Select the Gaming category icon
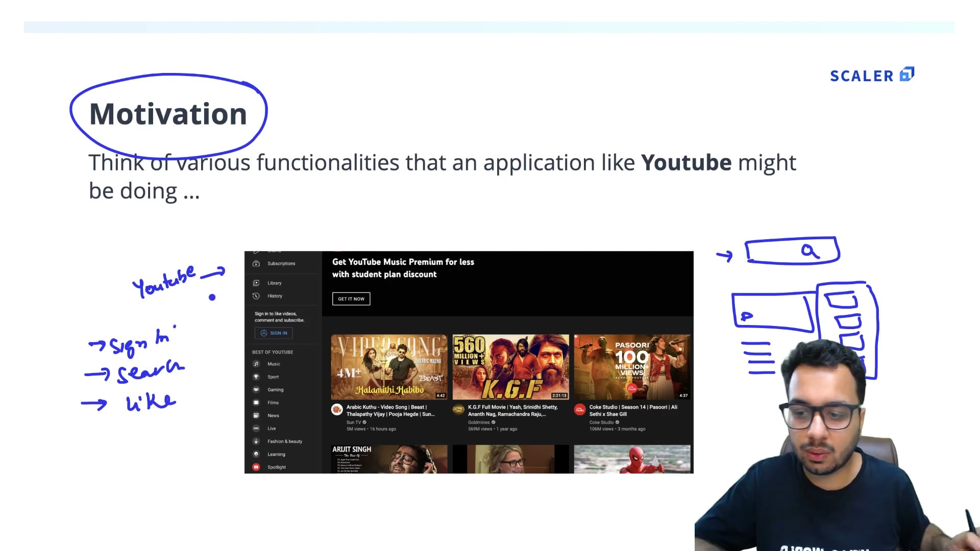 click(256, 390)
